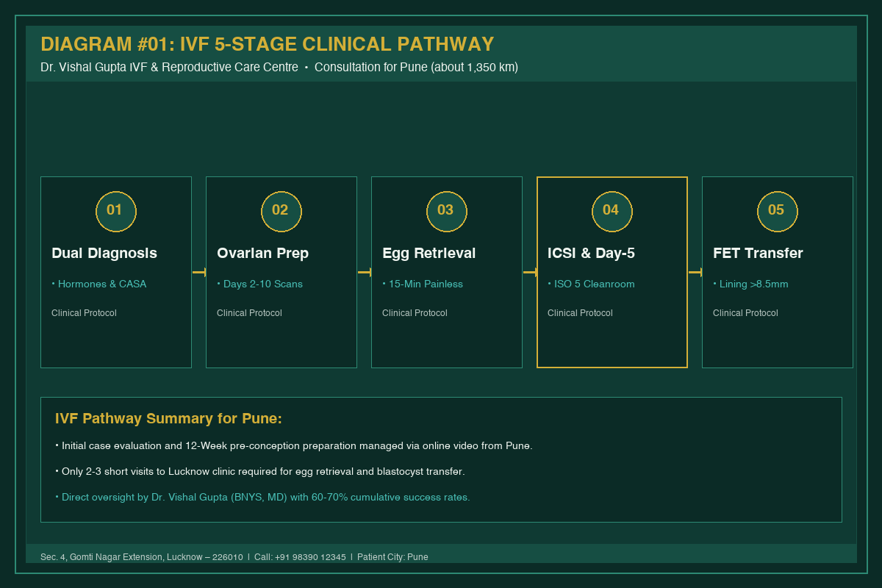The height and width of the screenshot is (588, 882).
Task: Click Clinical Protocol under Ovarian Prep
Action: pyautogui.click(x=249, y=313)
